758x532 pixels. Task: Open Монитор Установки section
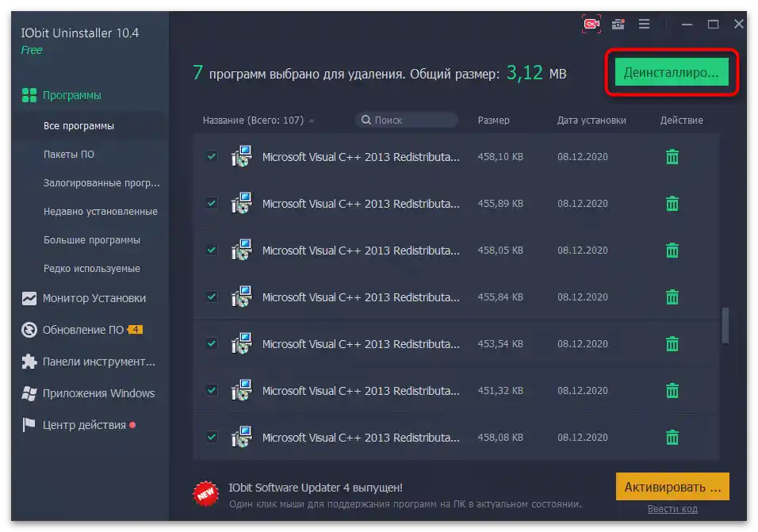click(94, 298)
